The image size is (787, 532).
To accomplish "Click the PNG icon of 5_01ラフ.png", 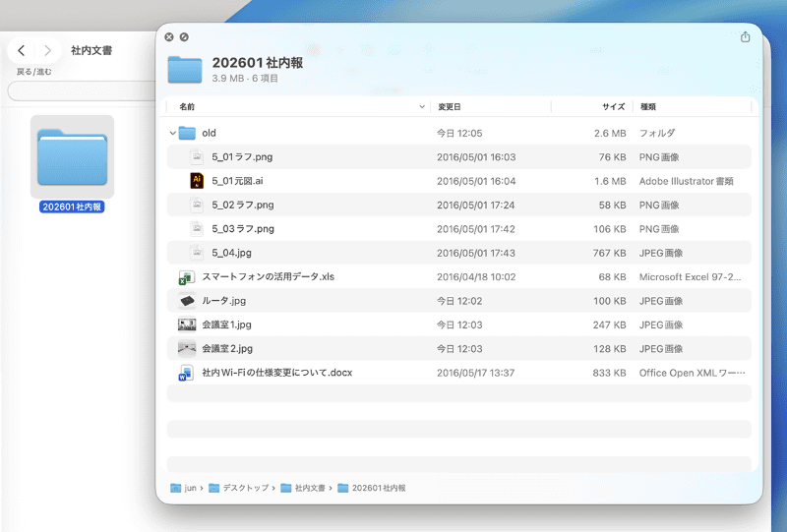I will click(x=197, y=157).
